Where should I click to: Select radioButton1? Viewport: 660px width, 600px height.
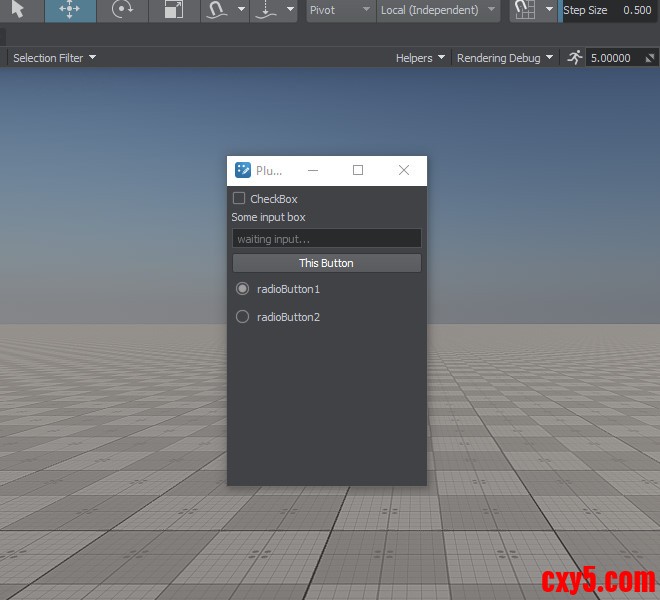(x=242, y=289)
